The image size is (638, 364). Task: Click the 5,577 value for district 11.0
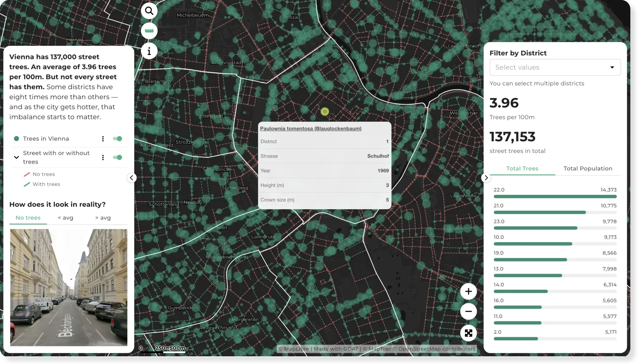click(610, 316)
